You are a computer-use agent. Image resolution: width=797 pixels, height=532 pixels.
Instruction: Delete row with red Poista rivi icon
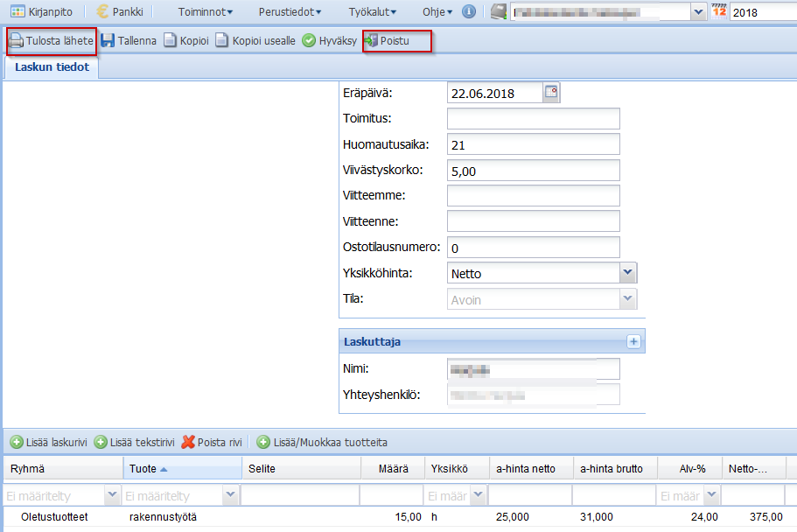pyautogui.click(x=188, y=442)
